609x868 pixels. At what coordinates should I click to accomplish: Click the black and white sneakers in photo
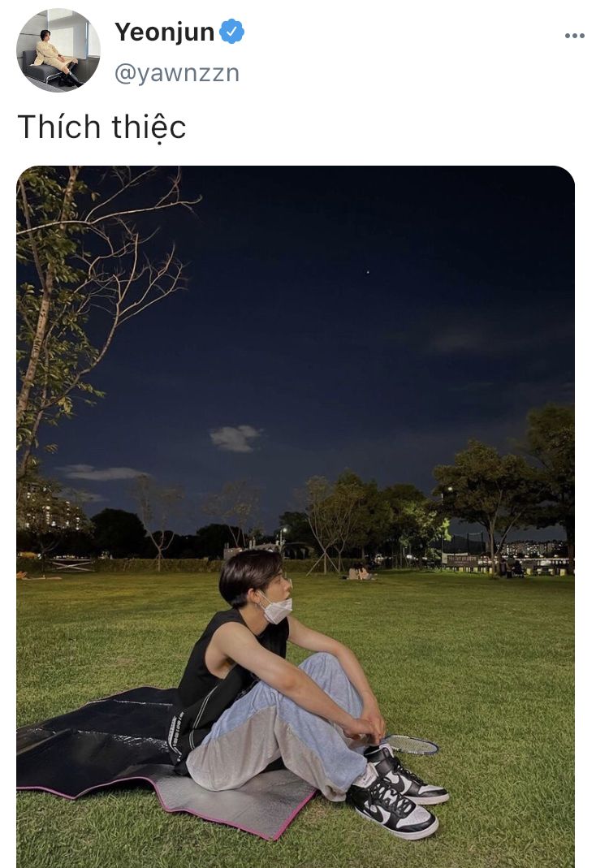[398, 792]
